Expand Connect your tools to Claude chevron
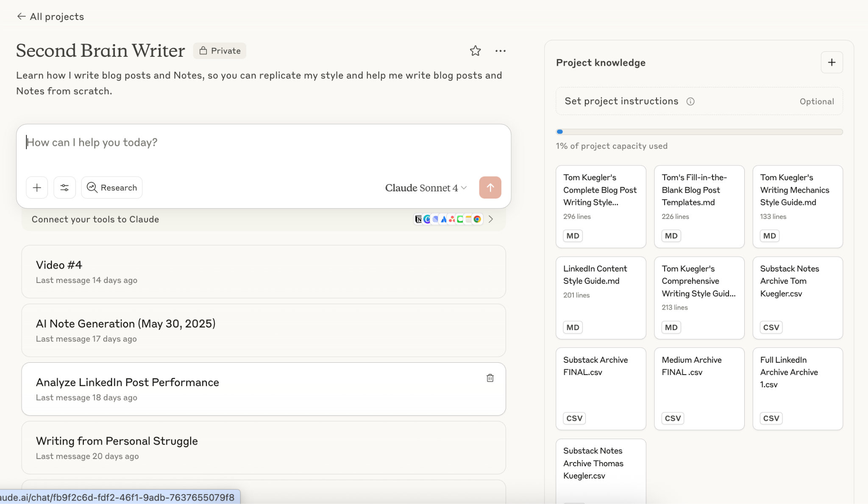This screenshot has height=504, width=868. [x=491, y=219]
